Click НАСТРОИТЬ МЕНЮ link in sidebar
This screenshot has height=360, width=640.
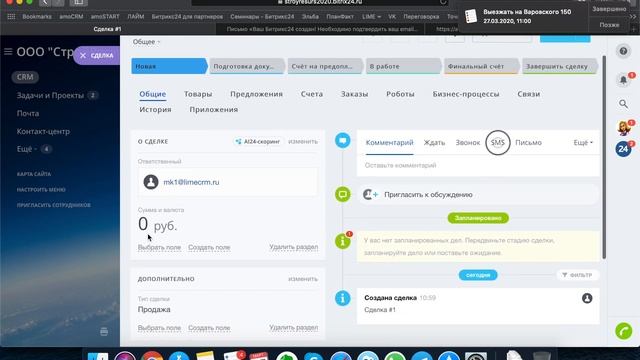41,190
